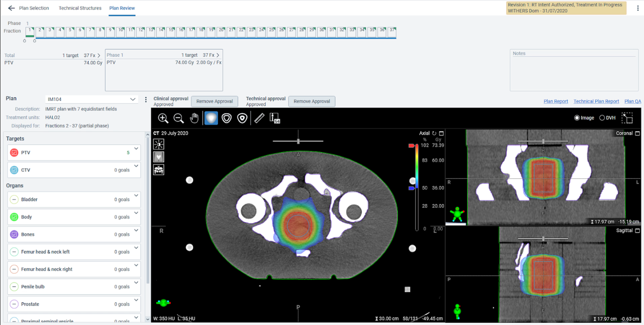Reset the Axial view with rotate icon
This screenshot has width=644, height=325.
pyautogui.click(x=434, y=133)
